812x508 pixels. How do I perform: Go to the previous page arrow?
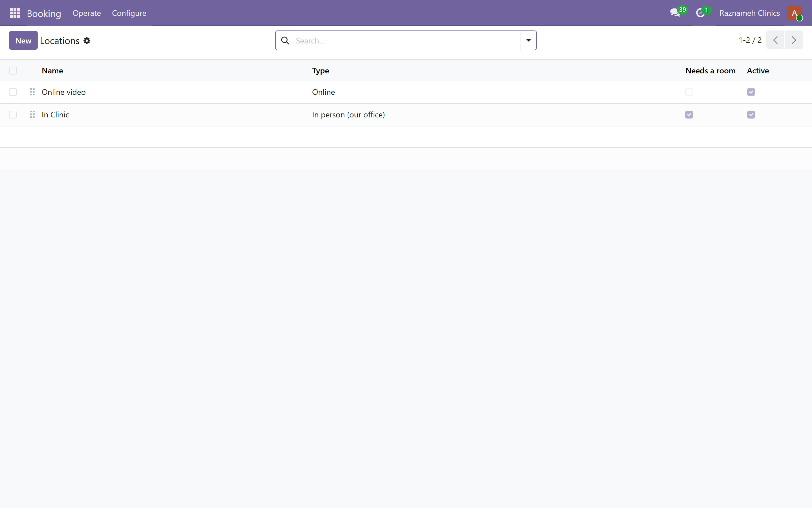[775, 40]
